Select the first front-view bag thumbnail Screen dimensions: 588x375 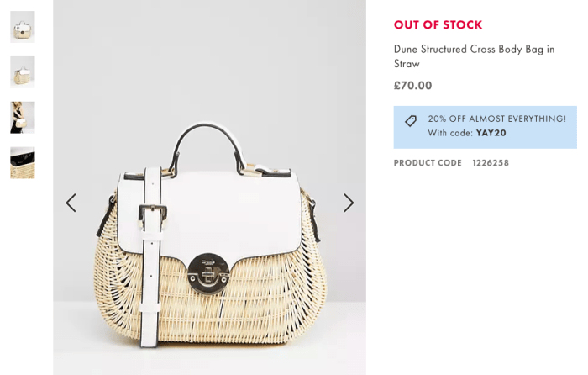pyautogui.click(x=23, y=27)
